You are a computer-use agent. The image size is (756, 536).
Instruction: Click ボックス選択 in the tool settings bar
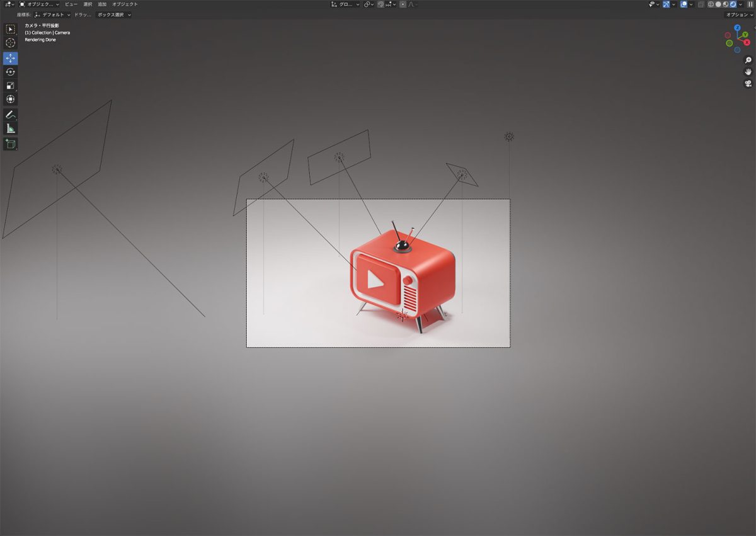(x=112, y=14)
